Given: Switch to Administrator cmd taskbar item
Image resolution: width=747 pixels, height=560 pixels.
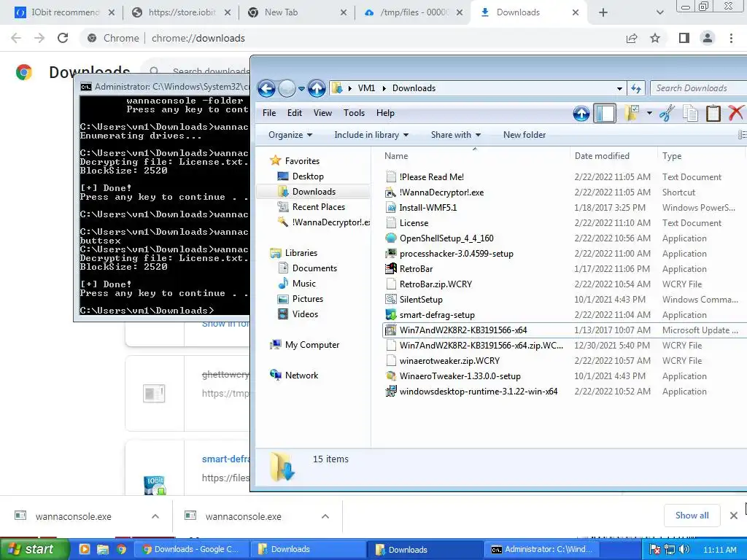Looking at the screenshot, I should point(541,549).
